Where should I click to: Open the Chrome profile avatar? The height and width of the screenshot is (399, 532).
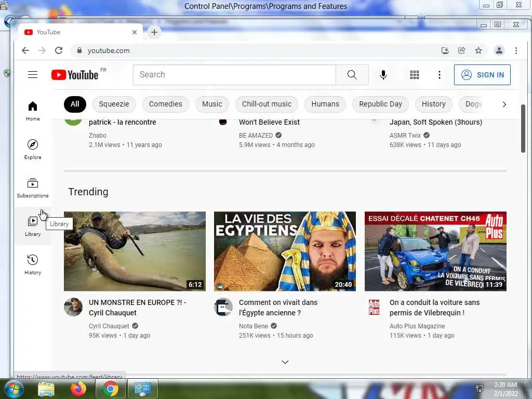[x=499, y=50]
